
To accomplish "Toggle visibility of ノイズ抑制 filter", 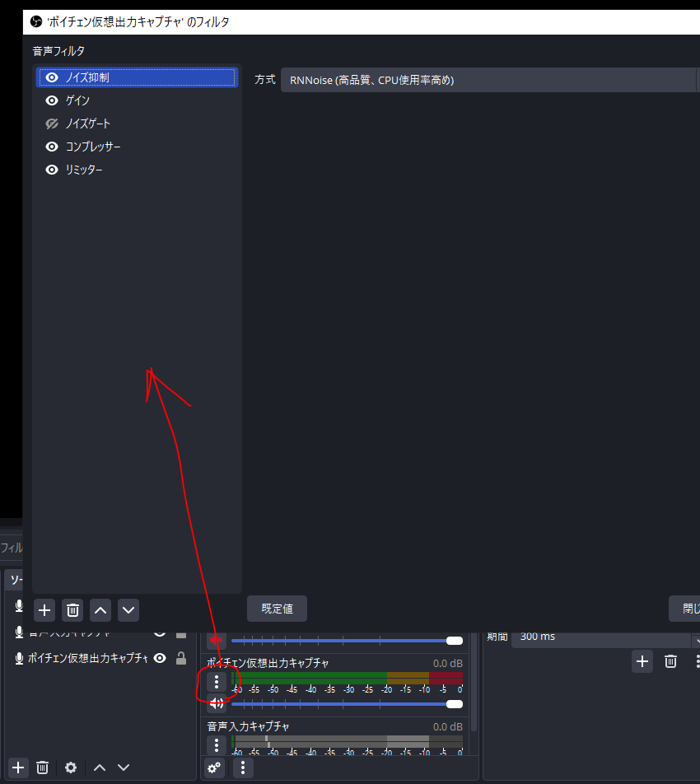I will (52, 77).
